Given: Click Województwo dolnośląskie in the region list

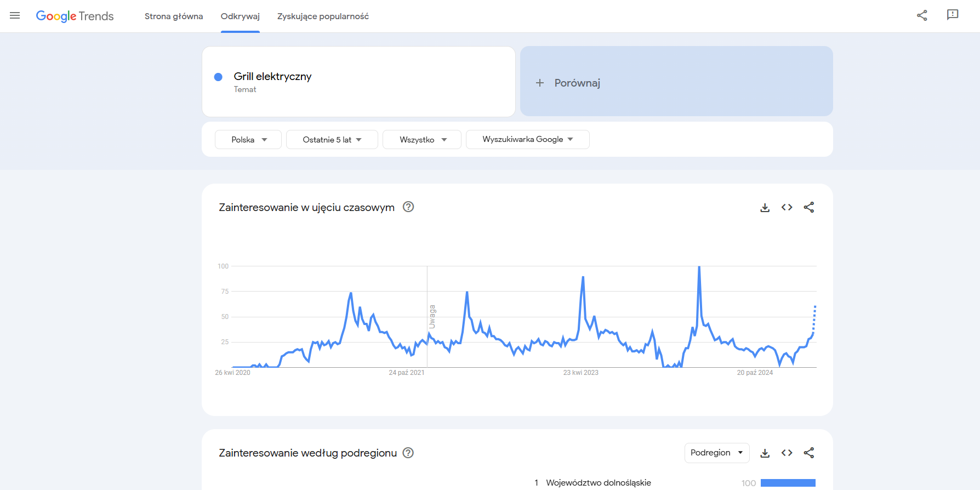Looking at the screenshot, I should click(599, 483).
